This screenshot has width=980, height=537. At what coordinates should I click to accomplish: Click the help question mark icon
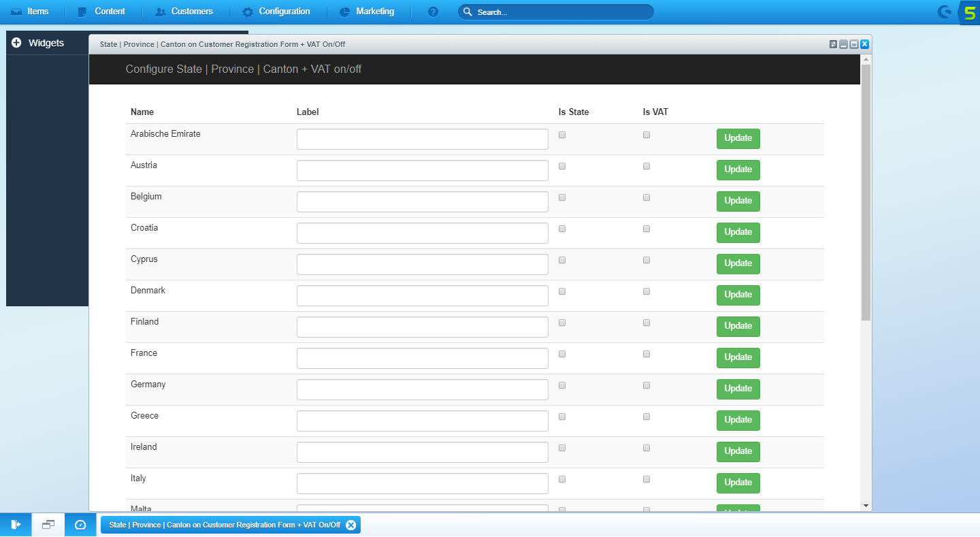point(433,12)
